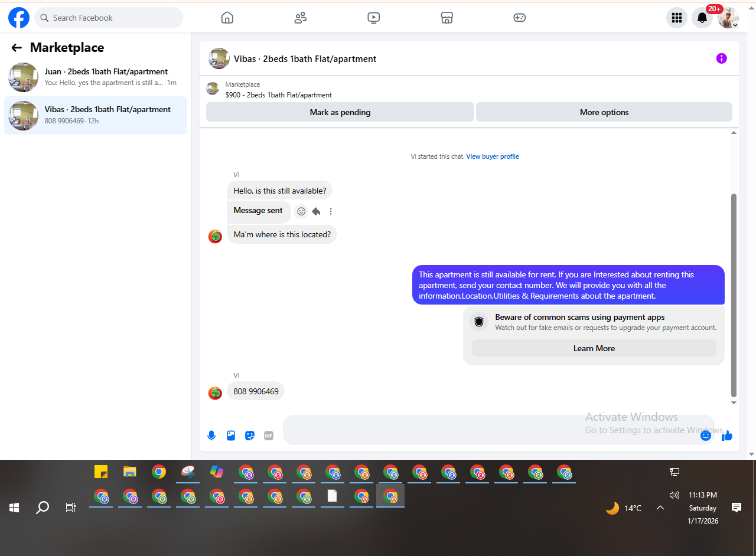The height and width of the screenshot is (556, 756).
Task: Click the "Hello, is this still available?" message
Action: point(280,191)
